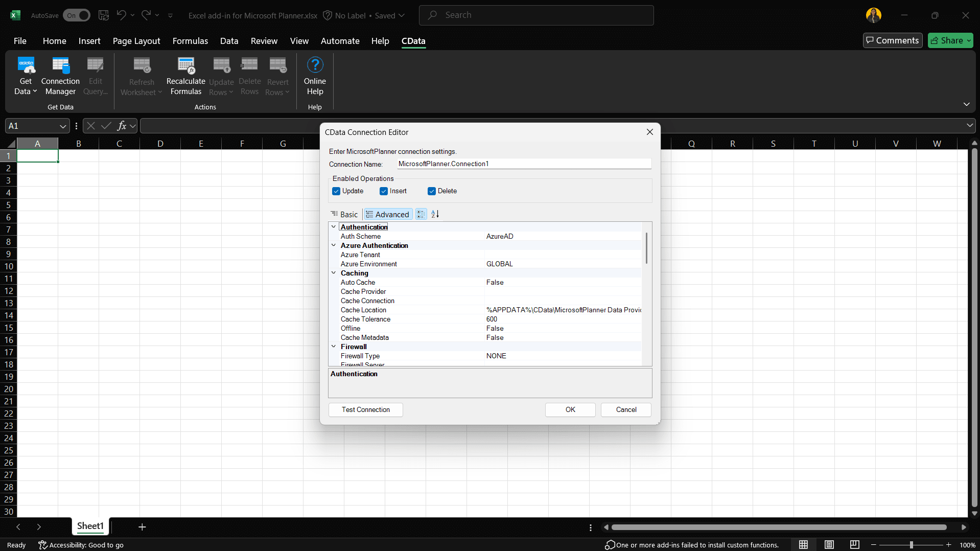980x551 pixels.
Task: Uncheck the Insert operation checkbox
Action: coord(384,191)
